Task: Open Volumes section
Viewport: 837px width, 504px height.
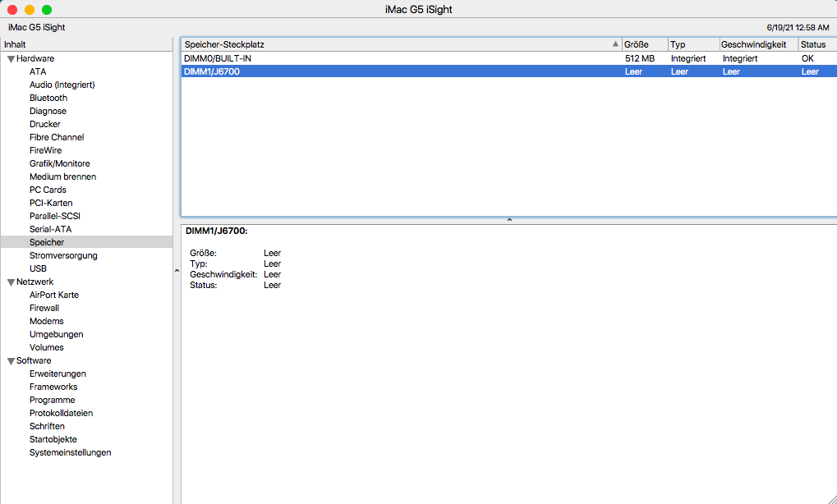Action: (47, 347)
